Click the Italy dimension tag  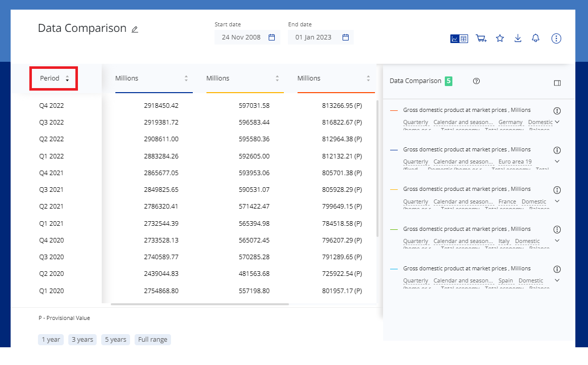pyautogui.click(x=503, y=241)
